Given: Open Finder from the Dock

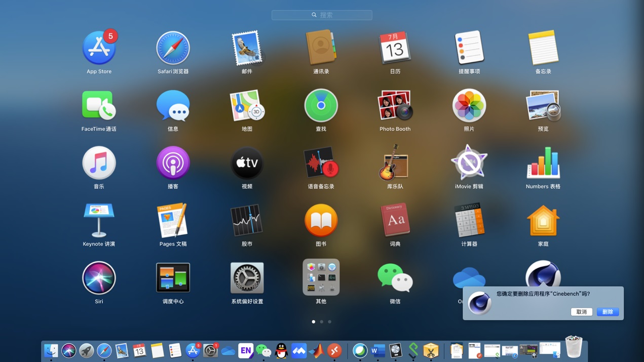Looking at the screenshot, I should [51, 350].
